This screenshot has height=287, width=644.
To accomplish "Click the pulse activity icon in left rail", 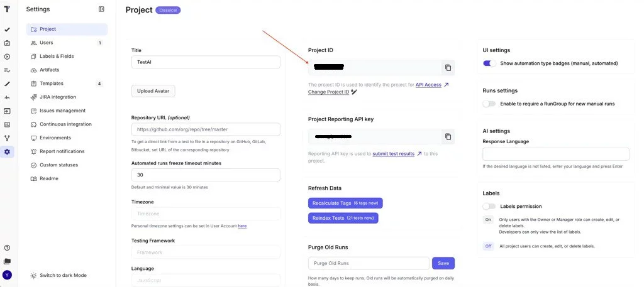I will (7, 97).
